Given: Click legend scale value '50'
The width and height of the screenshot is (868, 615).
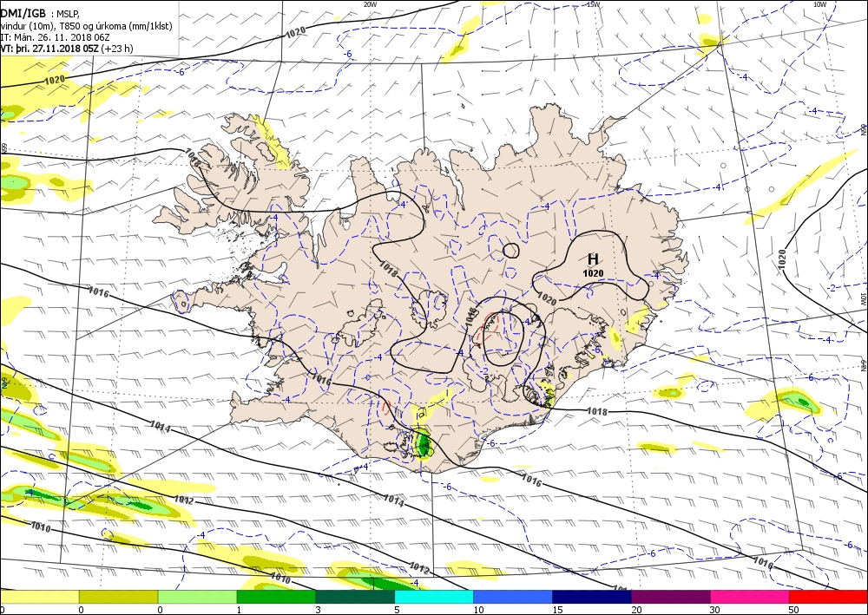Looking at the screenshot, I should (794, 610).
